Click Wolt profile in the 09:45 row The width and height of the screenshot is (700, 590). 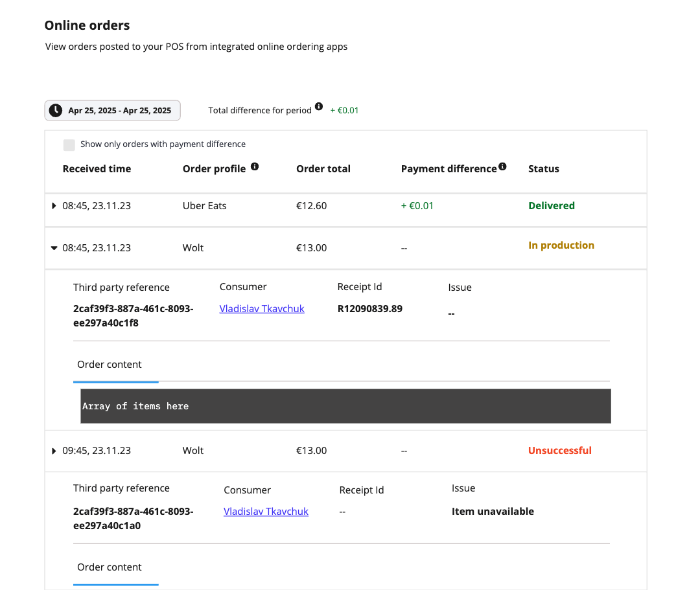193,450
